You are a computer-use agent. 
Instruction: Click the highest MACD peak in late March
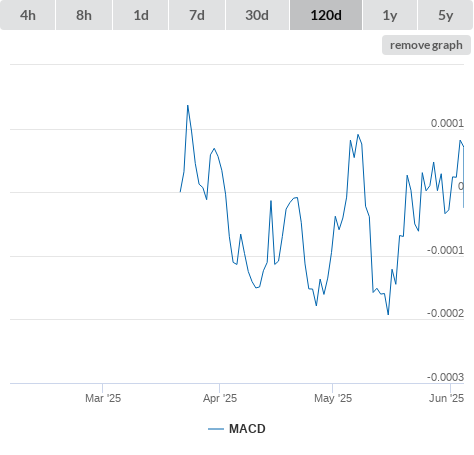tap(188, 106)
